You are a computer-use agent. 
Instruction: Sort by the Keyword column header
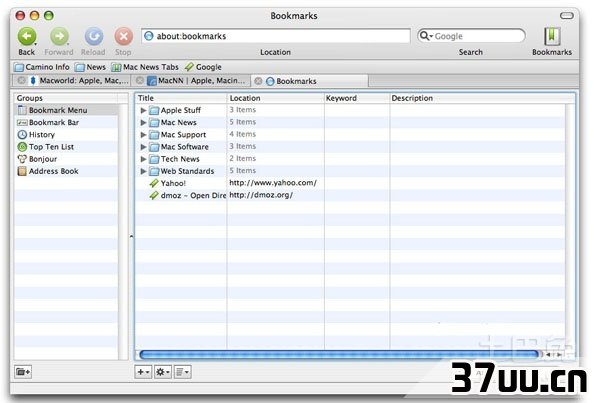pos(357,98)
